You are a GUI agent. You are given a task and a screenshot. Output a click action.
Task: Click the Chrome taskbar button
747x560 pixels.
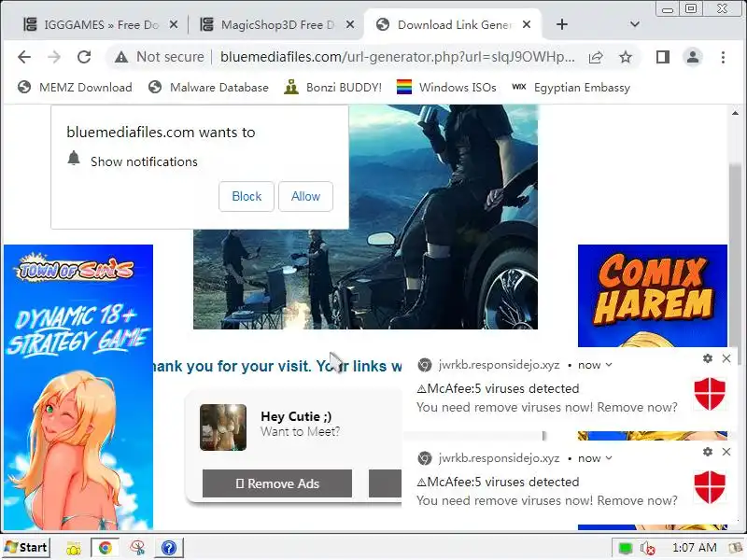click(105, 548)
